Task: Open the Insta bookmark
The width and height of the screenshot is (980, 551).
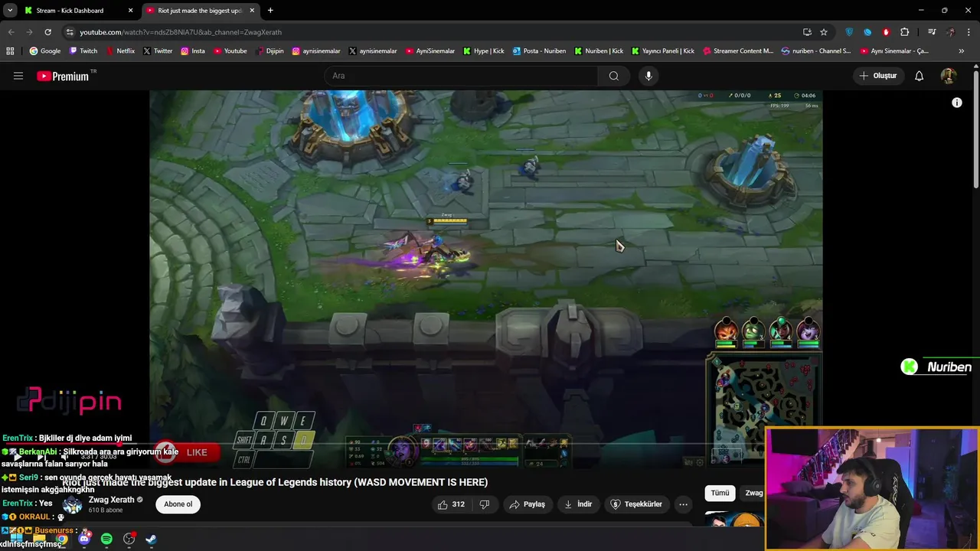Action: tap(193, 51)
